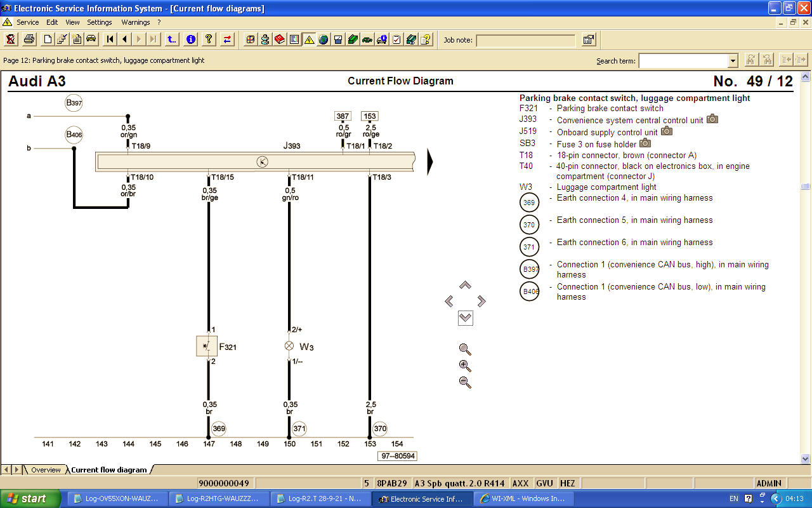The image size is (812, 508).
Task: Switch to Log-R2.T 28-9-21 taskbar window
Action: click(321, 498)
